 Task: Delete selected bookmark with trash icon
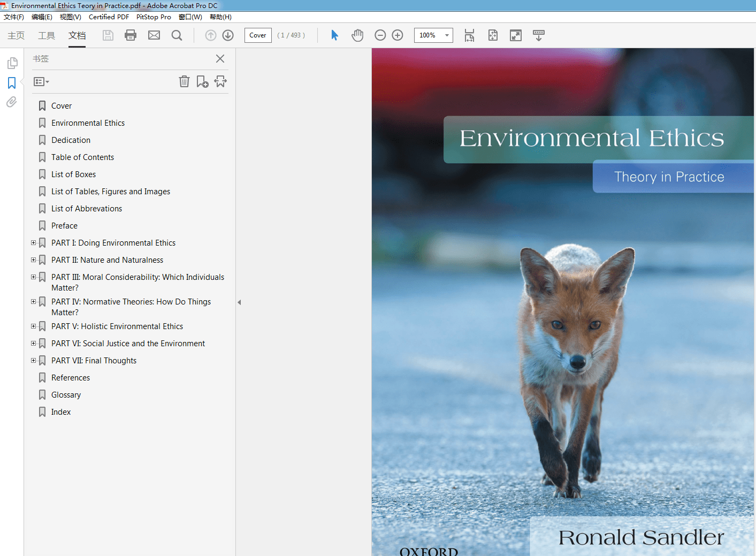184,81
